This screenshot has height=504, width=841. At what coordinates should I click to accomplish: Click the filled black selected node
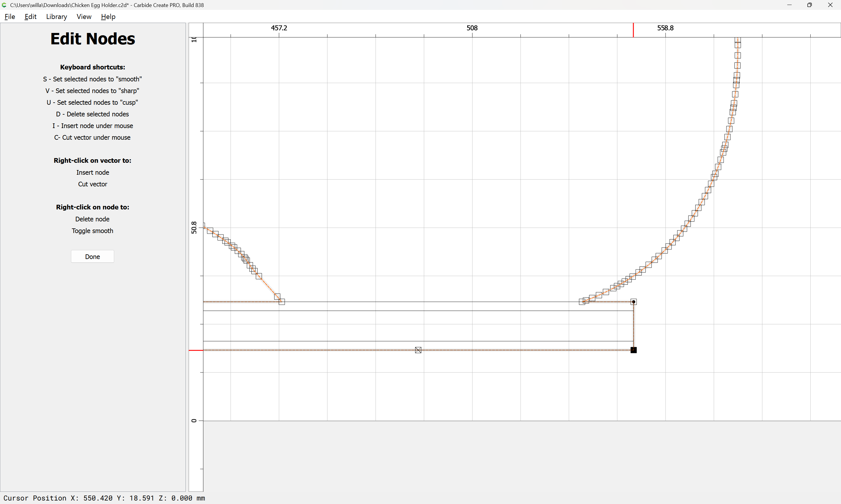(x=633, y=350)
